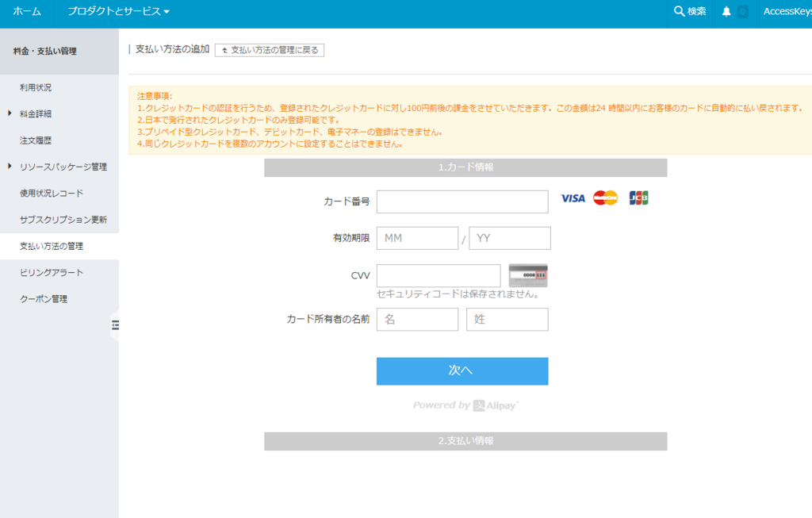Screen dimensions: 812x518
Task: Open notifications bell icon
Action: pyautogui.click(x=726, y=11)
